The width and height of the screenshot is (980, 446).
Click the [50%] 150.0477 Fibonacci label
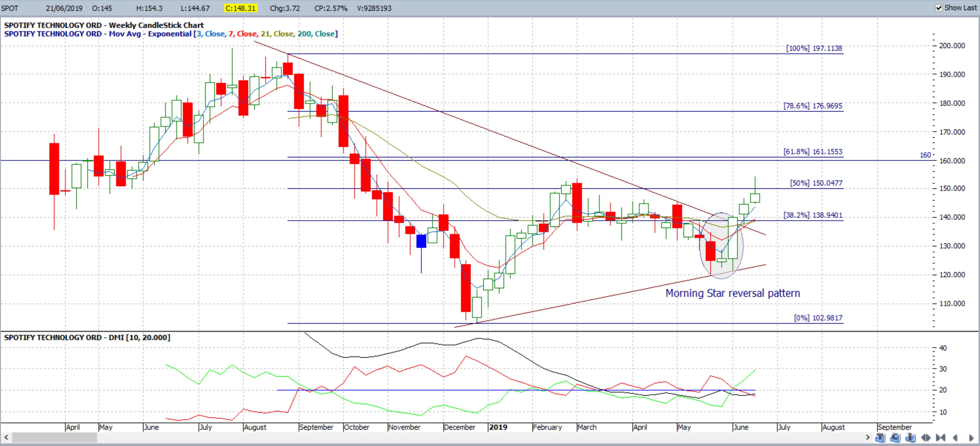point(816,183)
